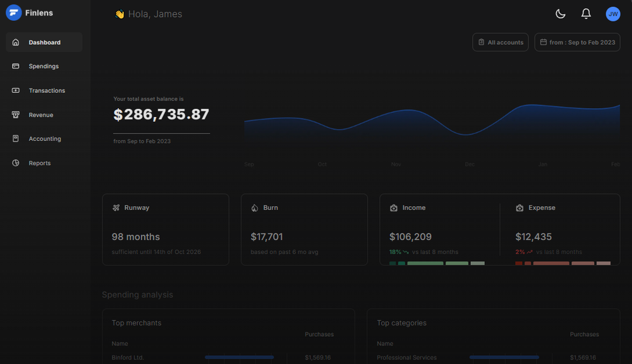
Task: Click Binford Ltd.'s blue purchases bar
Action: coord(239,357)
